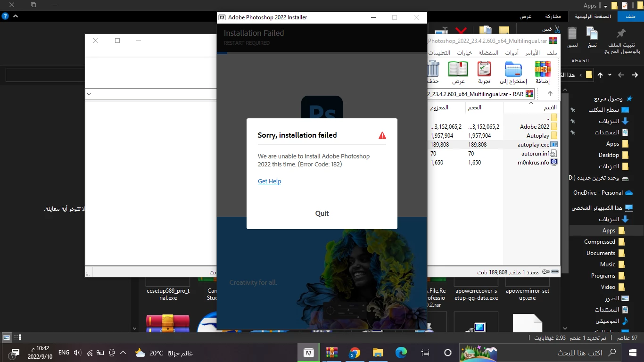644x362 pixels.
Task: Click the taskbar search box
Action: click(x=541, y=353)
